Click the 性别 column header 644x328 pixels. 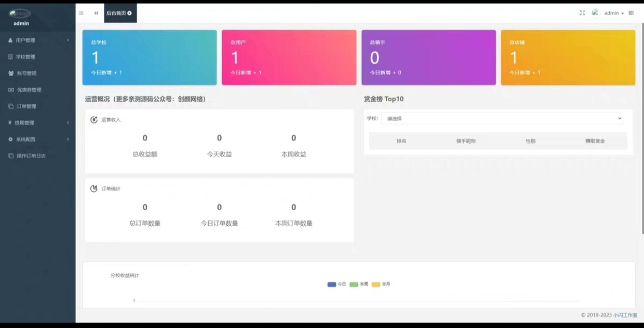click(x=530, y=141)
